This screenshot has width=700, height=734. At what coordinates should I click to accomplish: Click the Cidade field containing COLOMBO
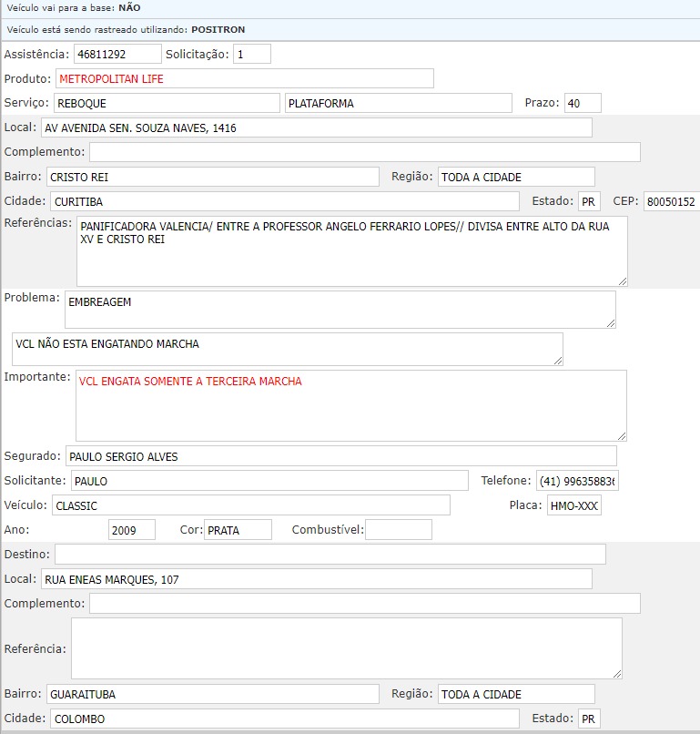point(282,719)
